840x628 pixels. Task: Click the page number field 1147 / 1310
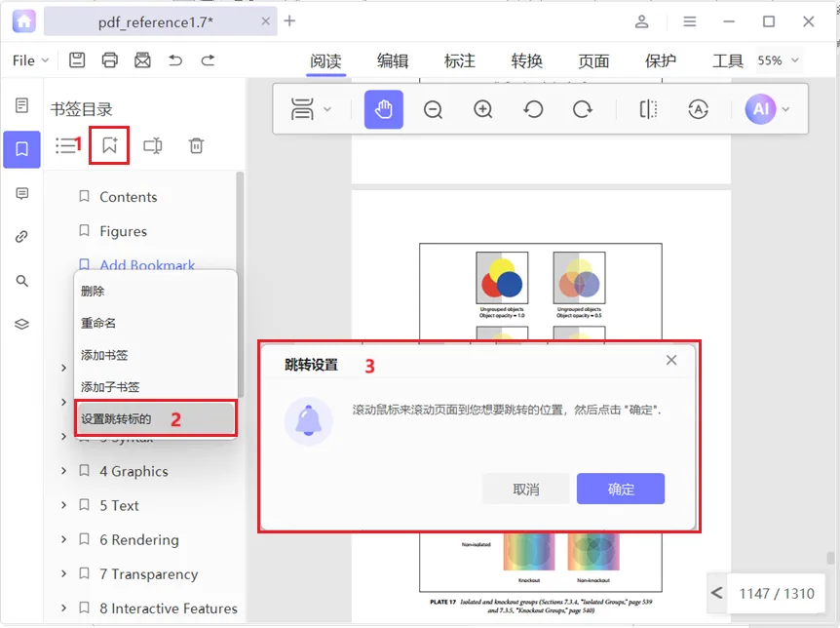[x=777, y=594]
